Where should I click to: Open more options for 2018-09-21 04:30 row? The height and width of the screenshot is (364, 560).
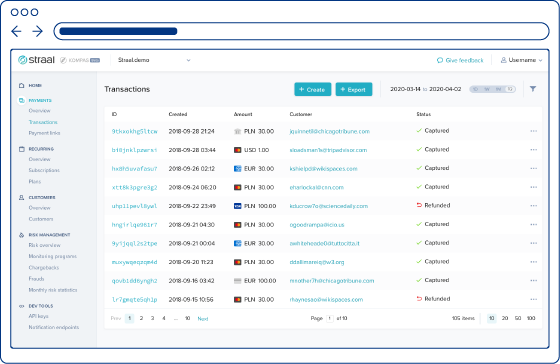534,224
